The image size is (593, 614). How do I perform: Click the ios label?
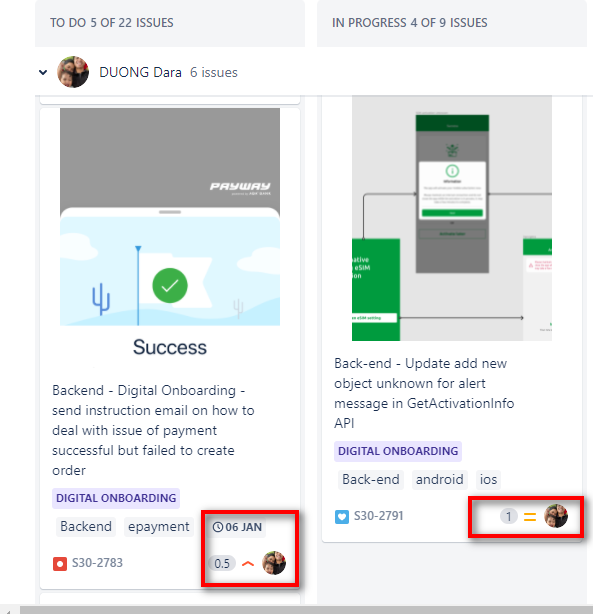tap(488, 479)
